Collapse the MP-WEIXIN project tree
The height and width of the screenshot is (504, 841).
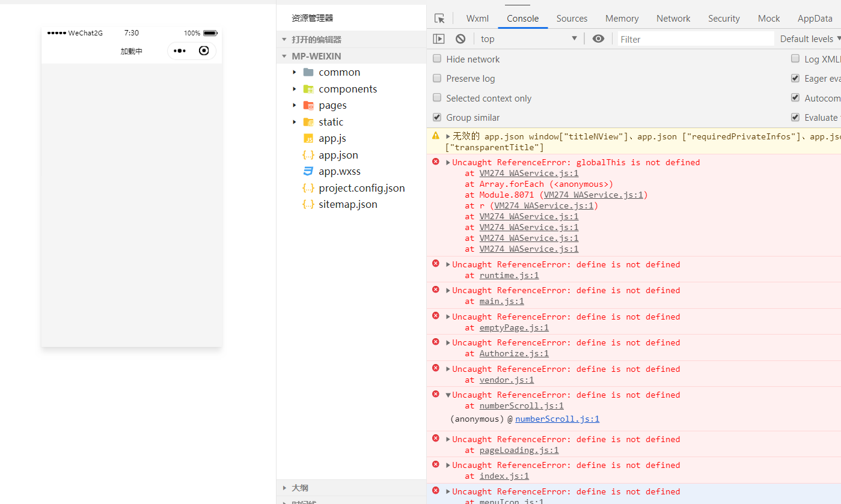(284, 56)
